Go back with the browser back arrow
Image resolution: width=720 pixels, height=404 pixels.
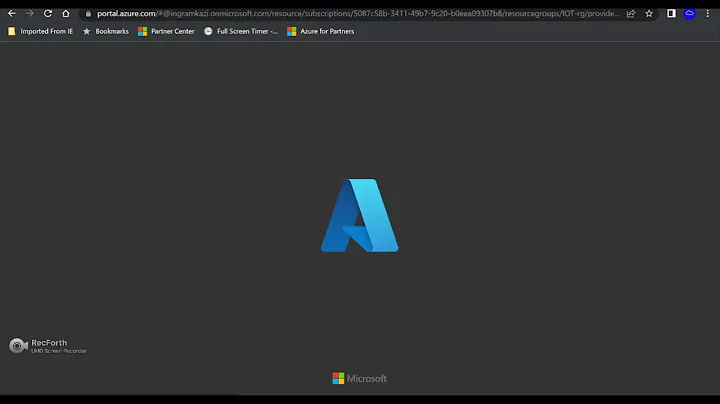click(11, 13)
